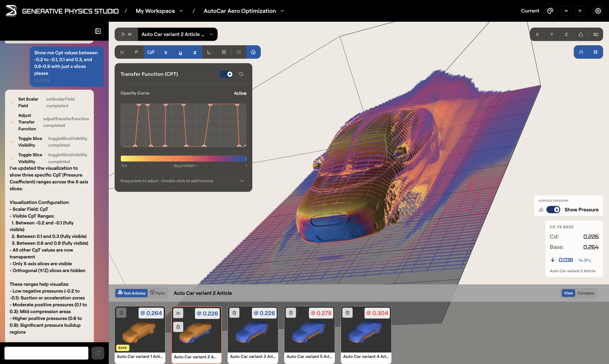Switch to the Parts tab

[x=158, y=293]
